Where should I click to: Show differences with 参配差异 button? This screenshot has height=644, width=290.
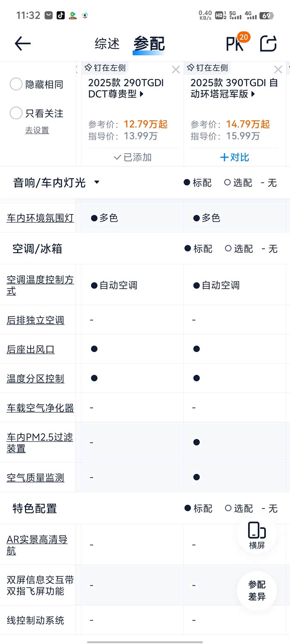coord(257,591)
